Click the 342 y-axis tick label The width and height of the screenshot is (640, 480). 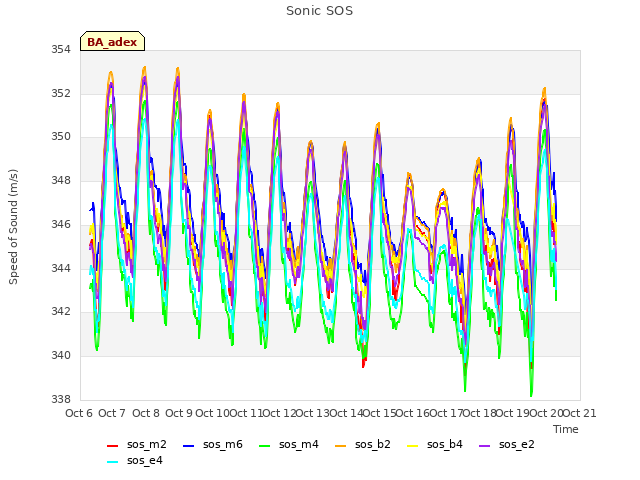click(61, 311)
